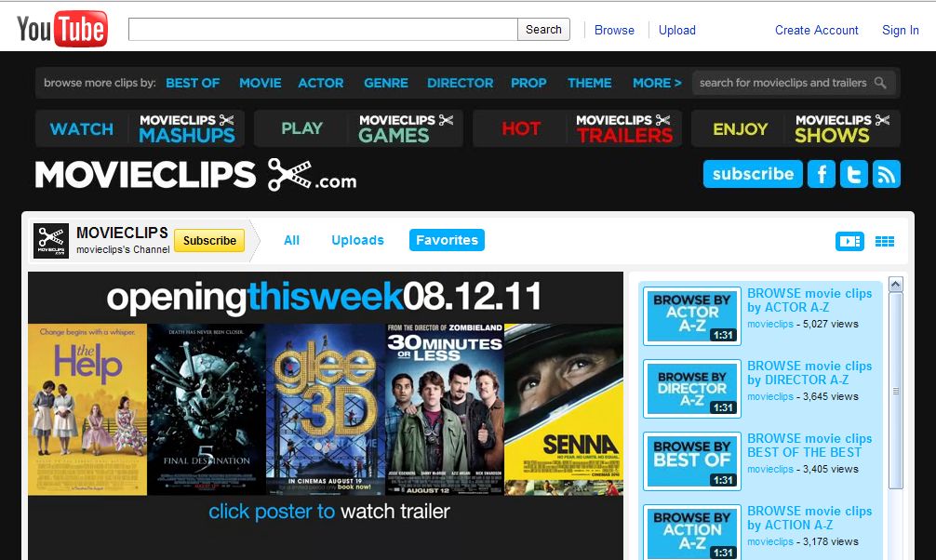Screen dimensions: 936x560
Task: Browse clips by DIRECTOR
Action: (x=461, y=83)
